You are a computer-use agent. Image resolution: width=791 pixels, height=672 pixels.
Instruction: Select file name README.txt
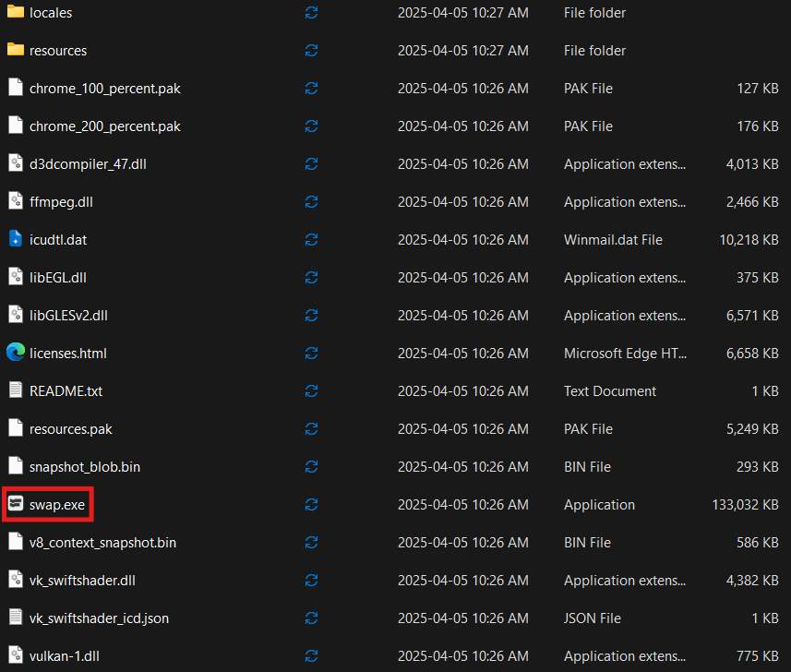pos(66,391)
